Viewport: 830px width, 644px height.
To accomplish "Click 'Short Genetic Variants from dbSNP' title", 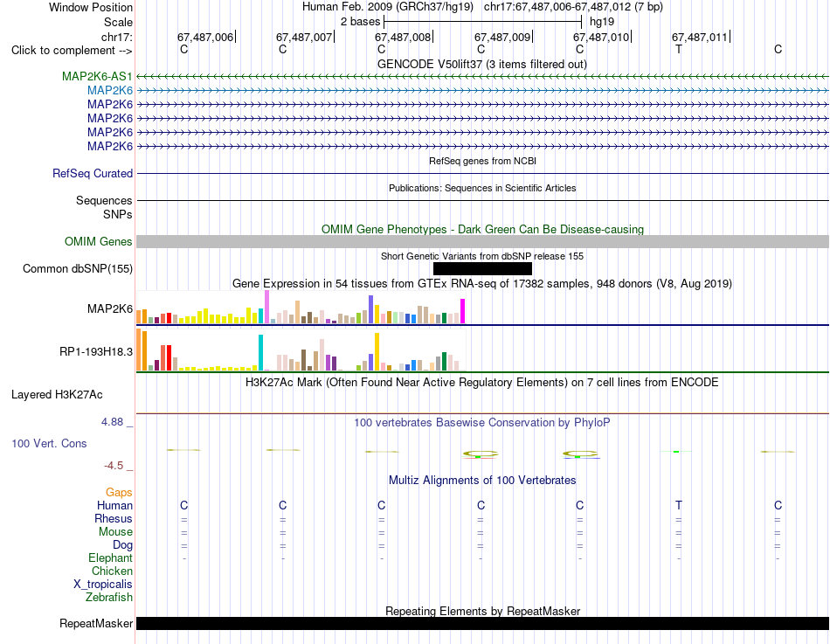I will pyautogui.click(x=482, y=256).
